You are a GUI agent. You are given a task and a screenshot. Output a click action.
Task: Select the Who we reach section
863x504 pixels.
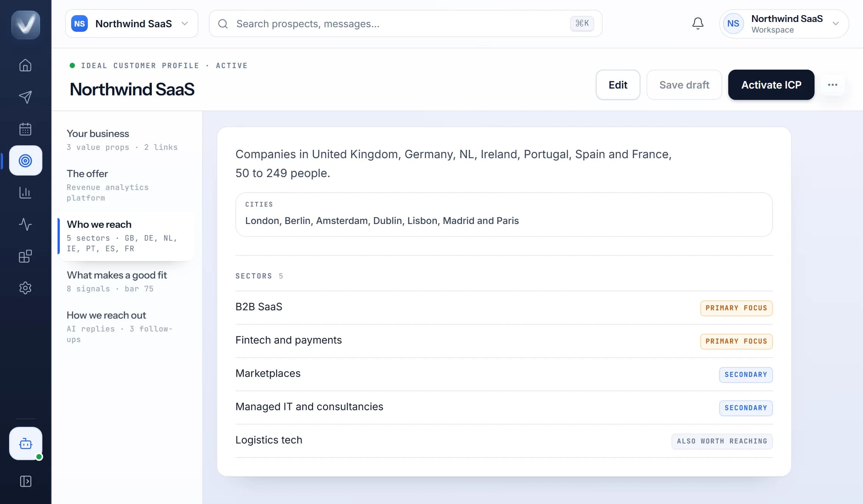click(x=126, y=236)
